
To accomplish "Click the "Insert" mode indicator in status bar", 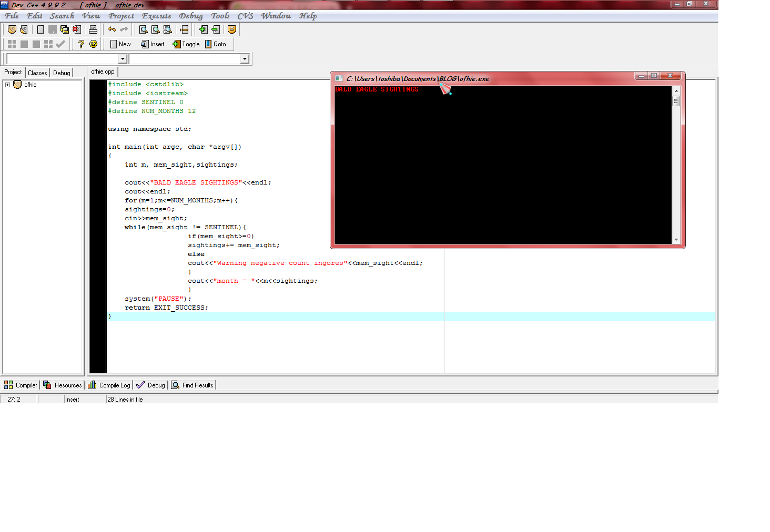I will click(x=72, y=400).
